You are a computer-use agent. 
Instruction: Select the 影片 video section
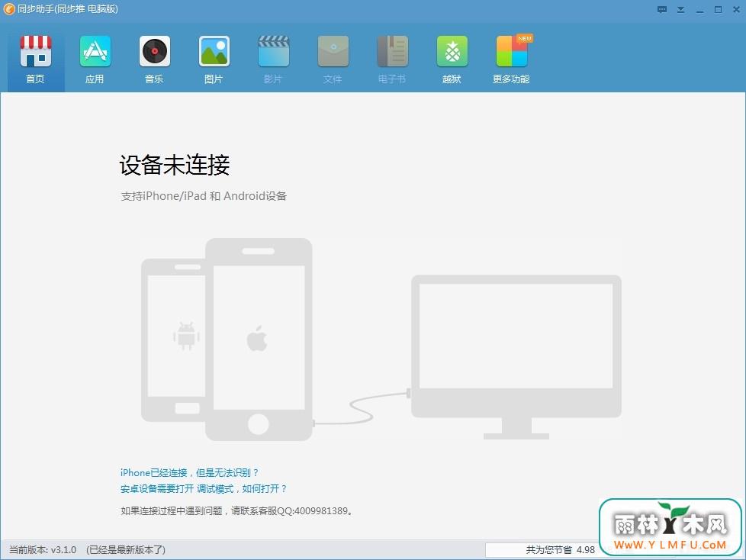point(274,60)
